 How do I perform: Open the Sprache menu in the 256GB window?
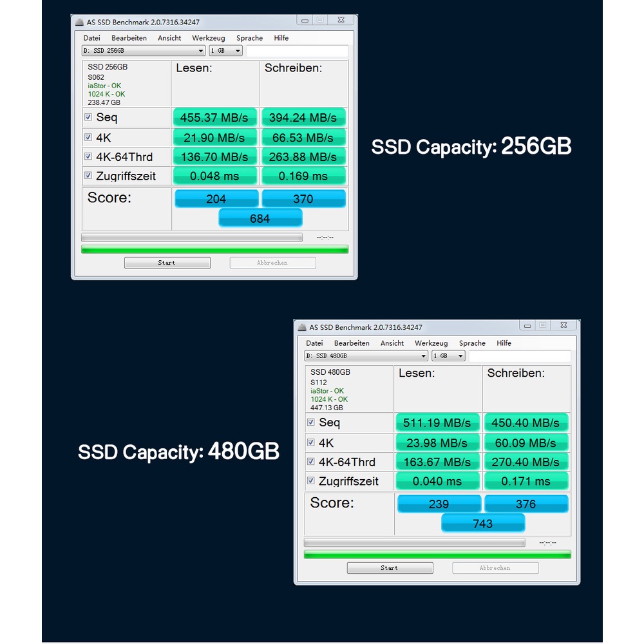click(249, 38)
